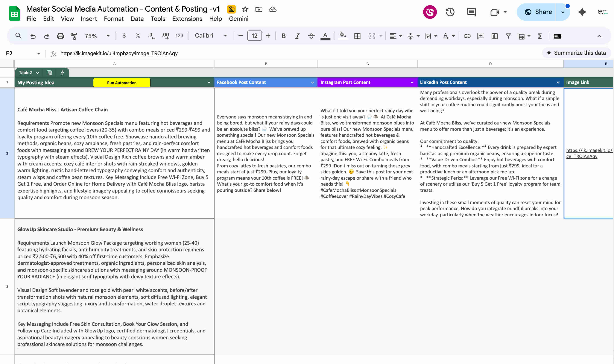Viewport: 614px width, 364px height.
Task: Open Facebook Post Content column dropdown
Action: coord(312,82)
